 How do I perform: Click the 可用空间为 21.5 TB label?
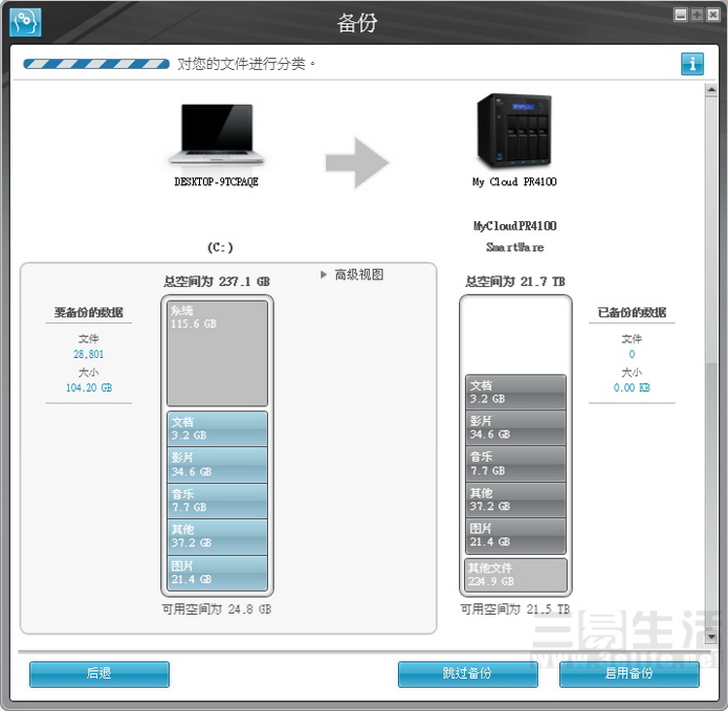[x=514, y=609]
